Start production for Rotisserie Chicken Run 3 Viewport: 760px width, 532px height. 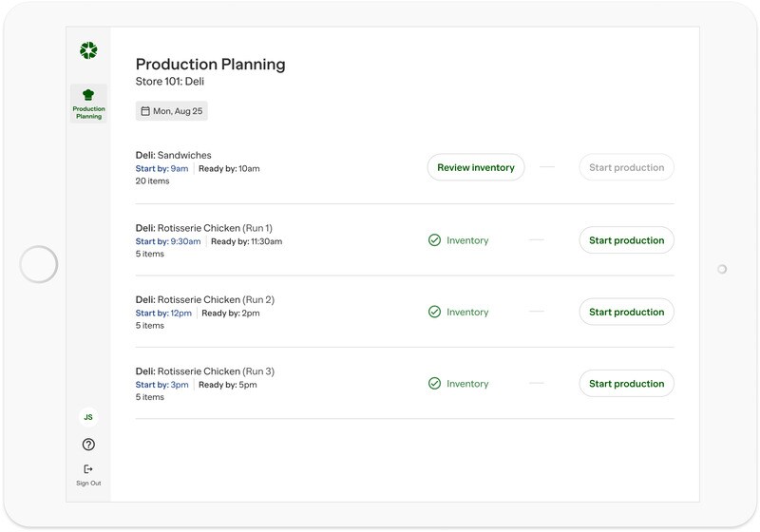click(x=626, y=384)
